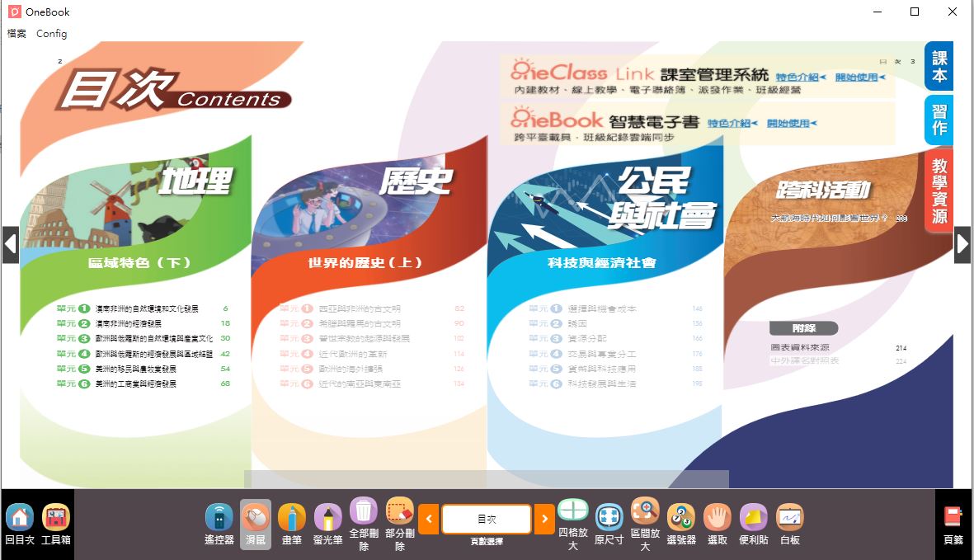Screen dimensions: 974x560
Task: Click the horizontal scrollbar below the pages
Action: pyautogui.click(x=487, y=478)
